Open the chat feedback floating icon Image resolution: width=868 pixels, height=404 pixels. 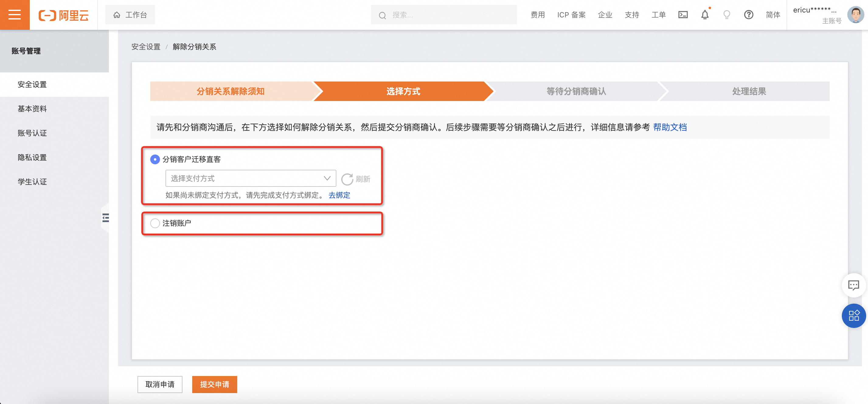coord(853,285)
